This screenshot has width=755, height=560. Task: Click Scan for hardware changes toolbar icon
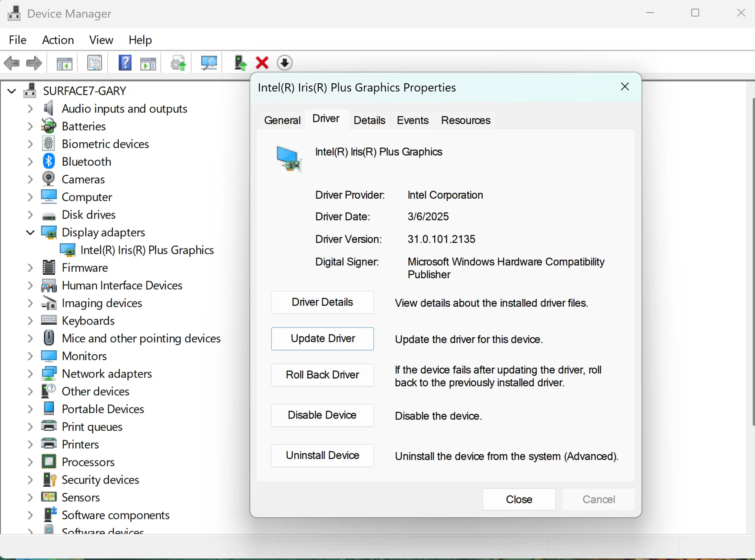(x=209, y=63)
